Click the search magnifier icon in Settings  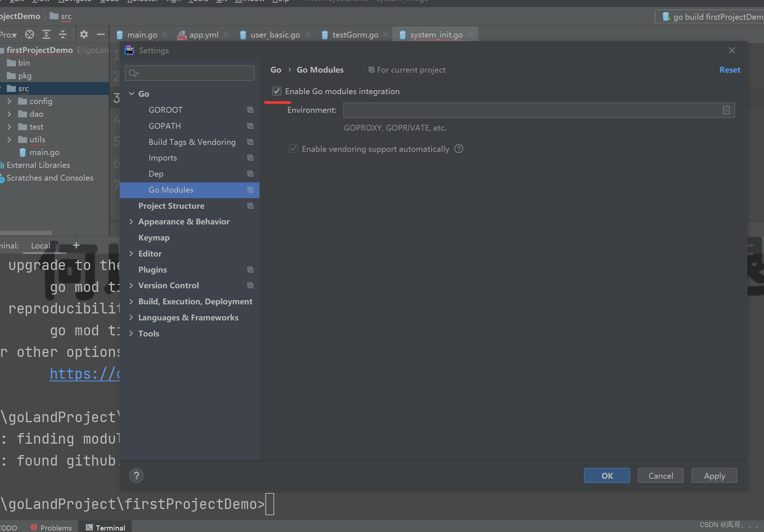(133, 73)
